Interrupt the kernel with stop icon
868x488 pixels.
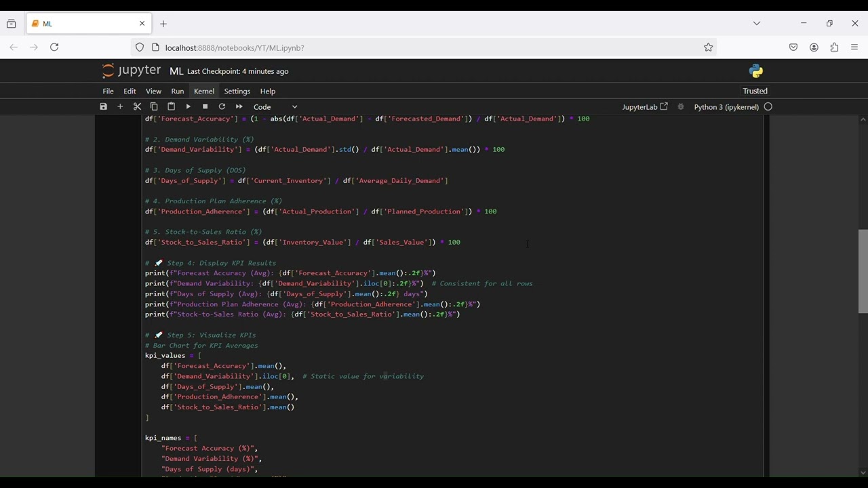click(205, 107)
